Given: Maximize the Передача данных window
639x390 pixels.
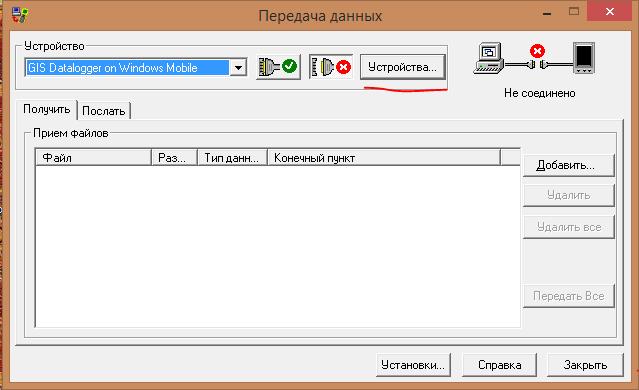Looking at the screenshot, I should click(574, 11).
